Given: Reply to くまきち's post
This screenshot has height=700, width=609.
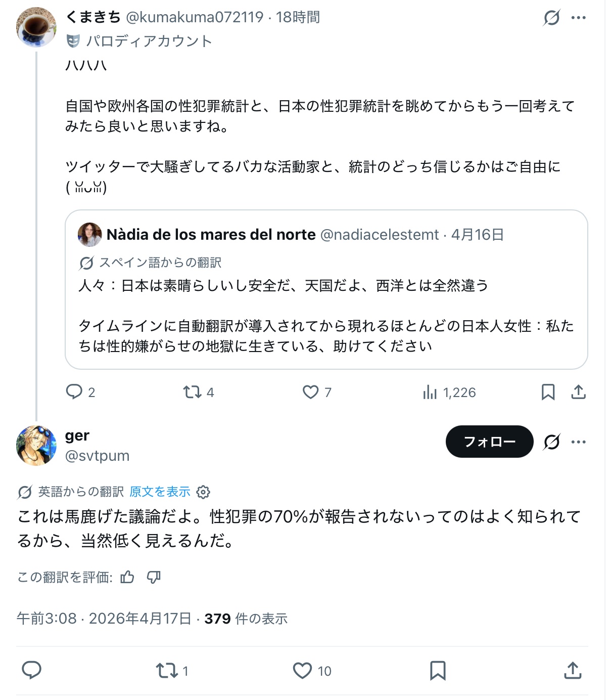Looking at the screenshot, I should 74,392.
